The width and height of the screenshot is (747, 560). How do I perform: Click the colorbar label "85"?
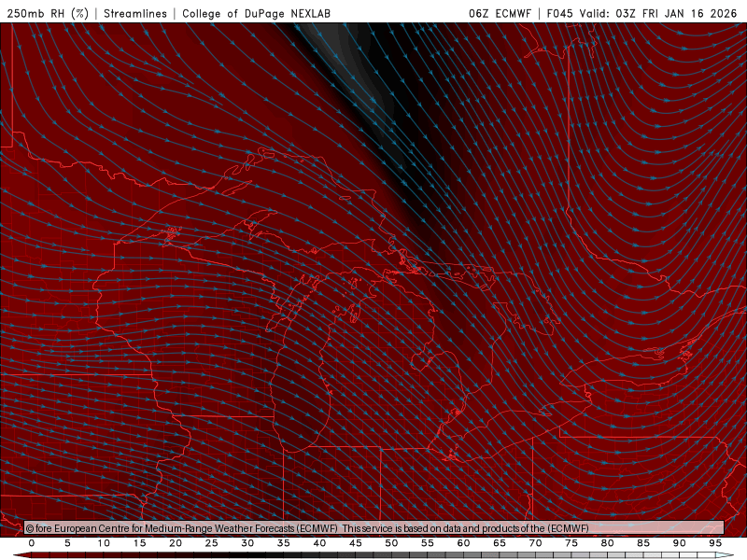[x=643, y=543]
